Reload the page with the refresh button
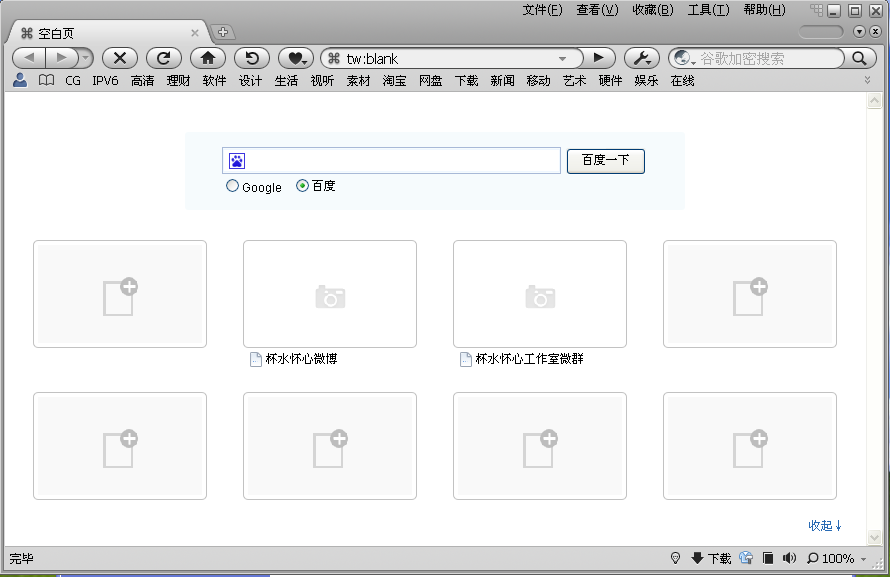This screenshot has height=577, width=890. tap(164, 58)
